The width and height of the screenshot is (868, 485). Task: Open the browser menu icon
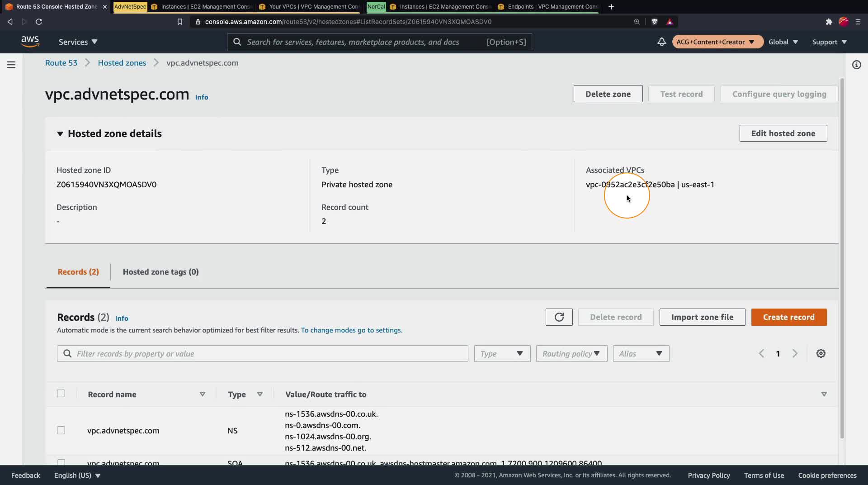click(x=858, y=22)
